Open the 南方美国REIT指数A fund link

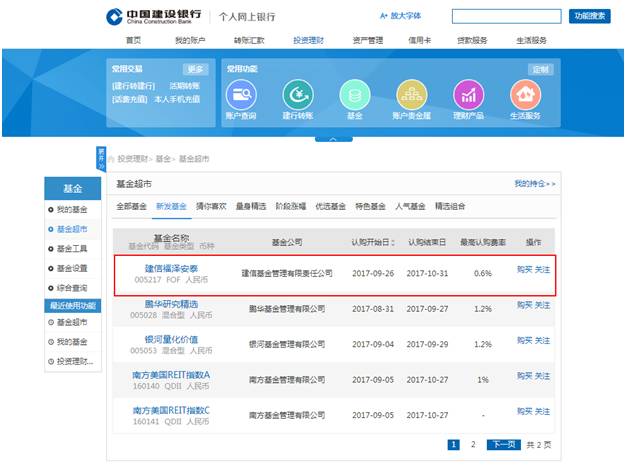coord(171,375)
